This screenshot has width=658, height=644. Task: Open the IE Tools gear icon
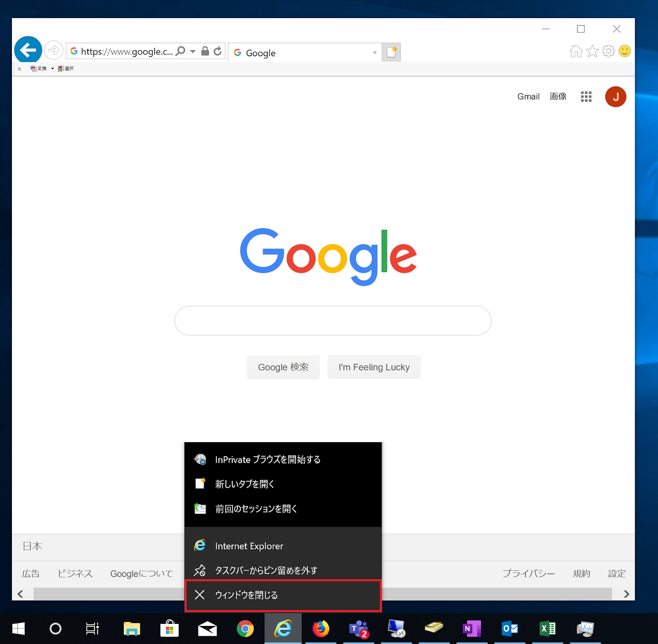[609, 51]
